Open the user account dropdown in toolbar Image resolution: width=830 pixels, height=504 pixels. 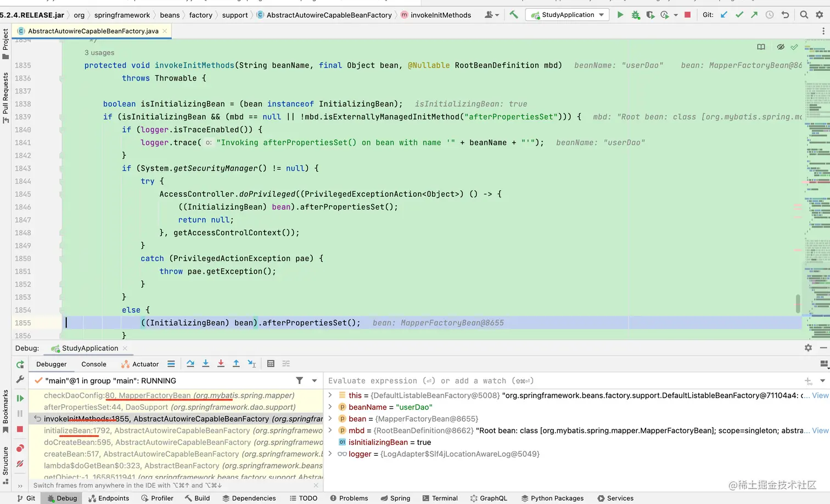[492, 15]
